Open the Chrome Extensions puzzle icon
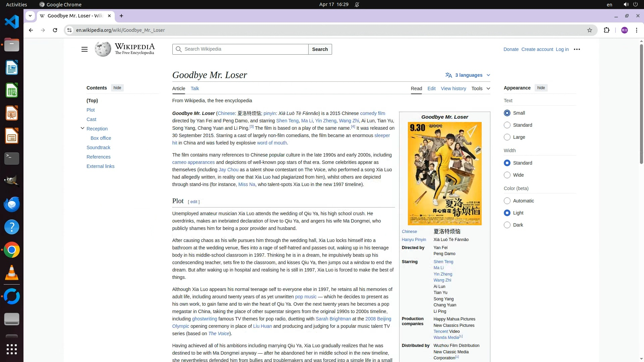644x362 pixels. [606, 30]
